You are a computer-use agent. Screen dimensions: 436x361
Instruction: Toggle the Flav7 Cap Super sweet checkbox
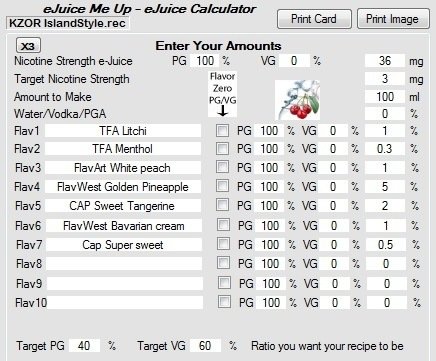click(223, 244)
